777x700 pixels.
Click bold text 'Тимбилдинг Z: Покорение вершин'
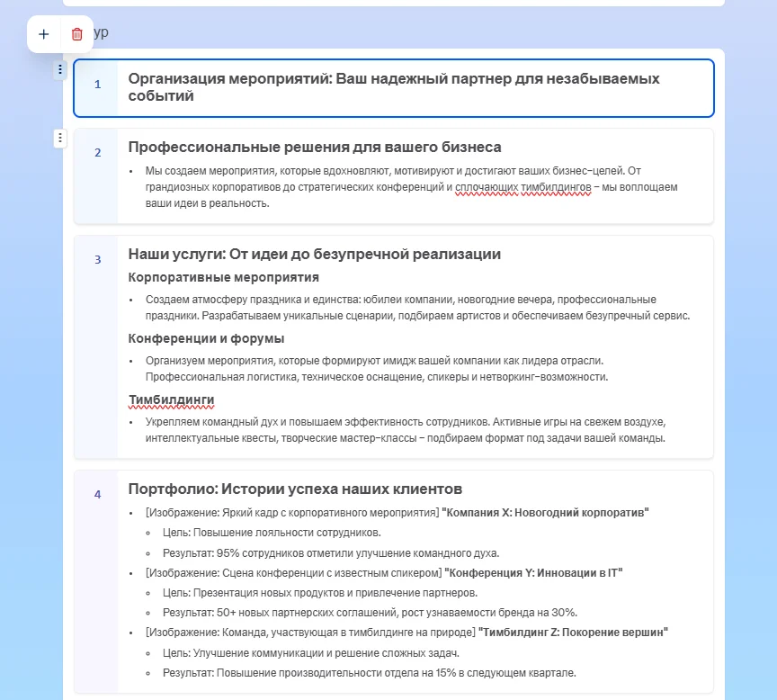[574, 633]
